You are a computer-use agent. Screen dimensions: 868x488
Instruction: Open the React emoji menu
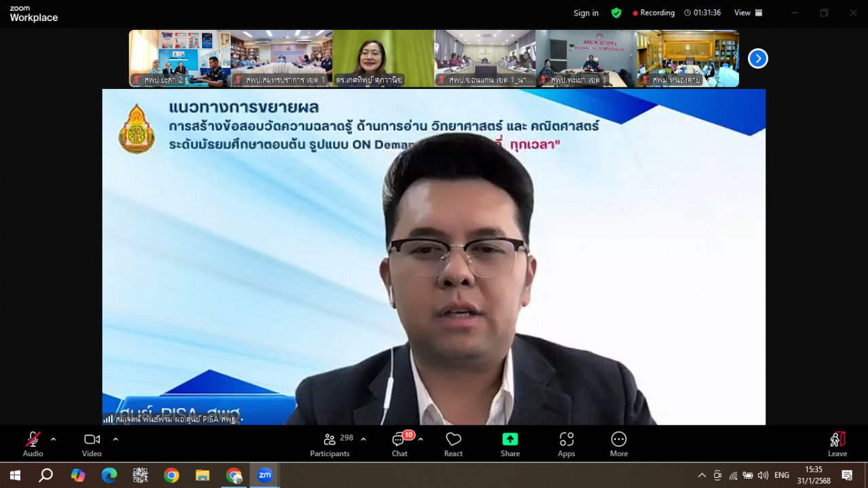tap(454, 444)
